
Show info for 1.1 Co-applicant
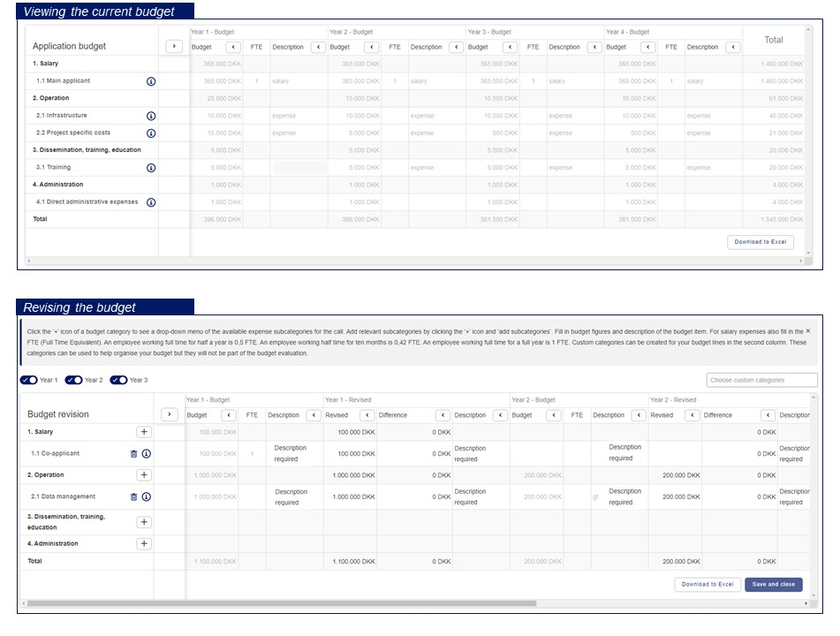147,454
